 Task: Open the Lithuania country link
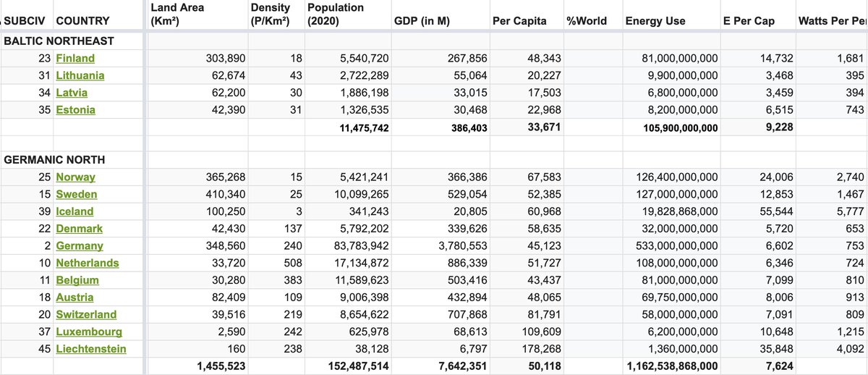click(x=80, y=75)
